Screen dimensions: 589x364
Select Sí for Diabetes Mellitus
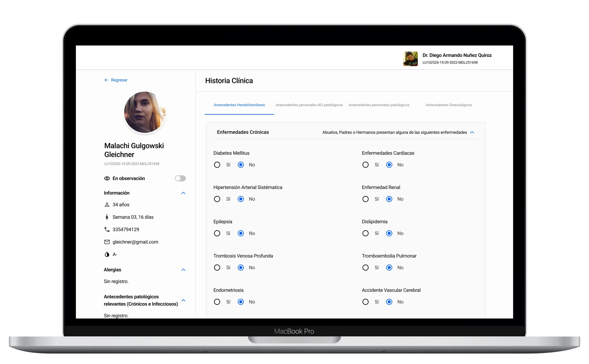[x=217, y=165]
